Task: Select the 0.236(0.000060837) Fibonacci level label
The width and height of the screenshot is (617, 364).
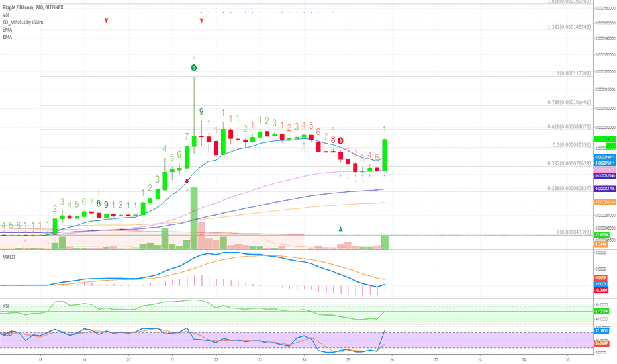Action: [569, 189]
